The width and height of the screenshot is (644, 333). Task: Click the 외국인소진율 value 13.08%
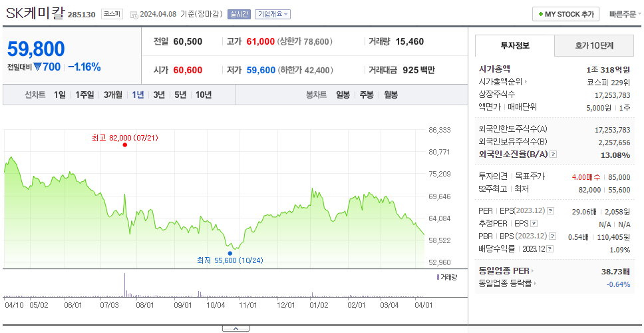(615, 155)
